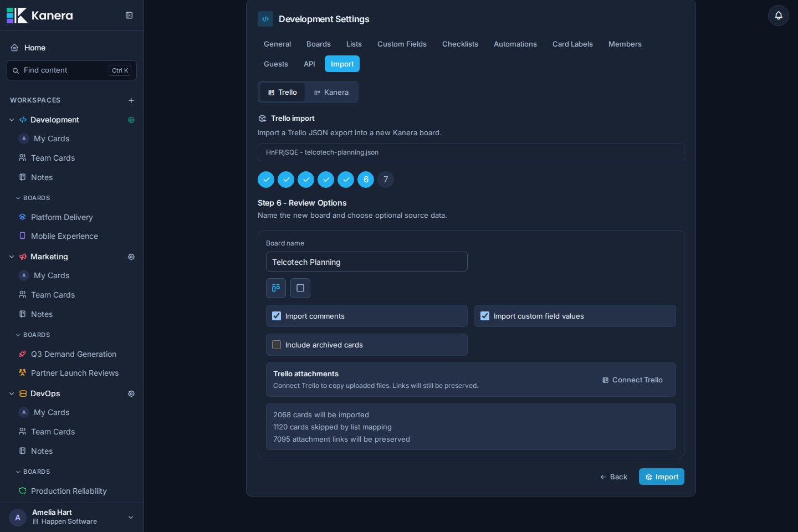
Task: Click the Kanera logo
Action: [x=39, y=16]
